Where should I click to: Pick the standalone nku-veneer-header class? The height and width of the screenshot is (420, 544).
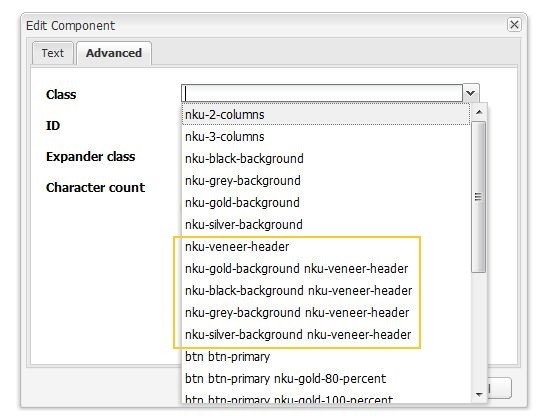pyautogui.click(x=325, y=247)
